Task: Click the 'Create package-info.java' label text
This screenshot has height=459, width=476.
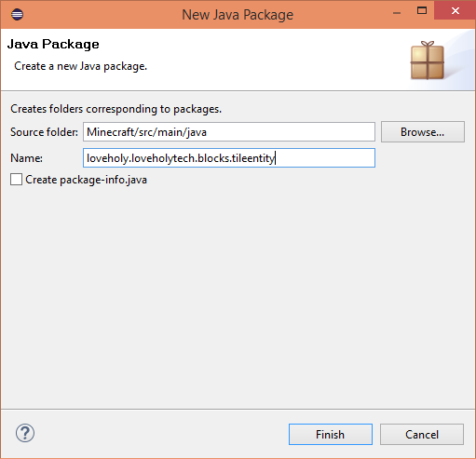Action: click(x=86, y=180)
